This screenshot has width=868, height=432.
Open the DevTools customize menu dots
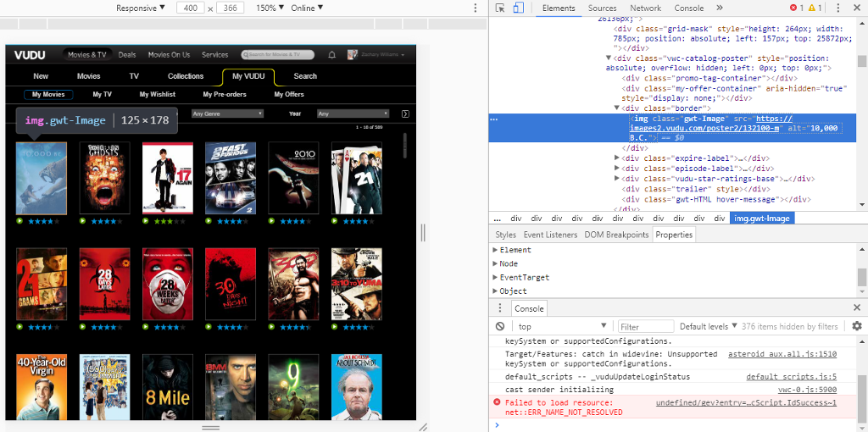click(837, 8)
